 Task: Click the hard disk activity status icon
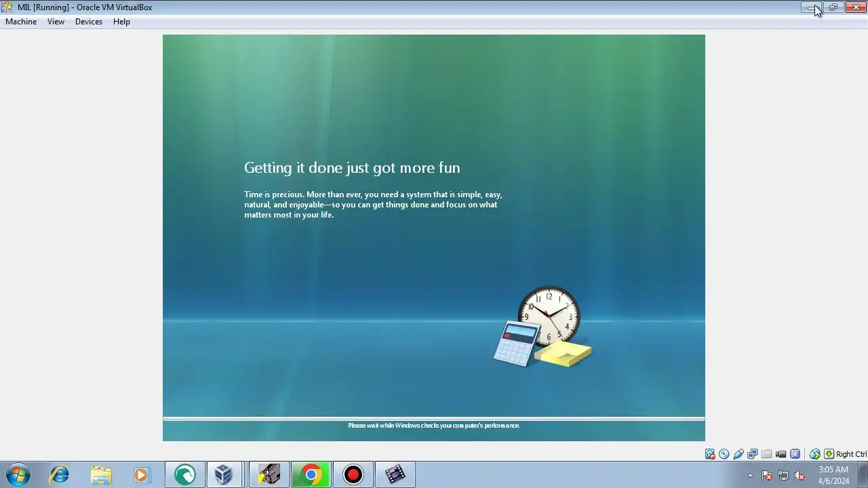pos(710,454)
